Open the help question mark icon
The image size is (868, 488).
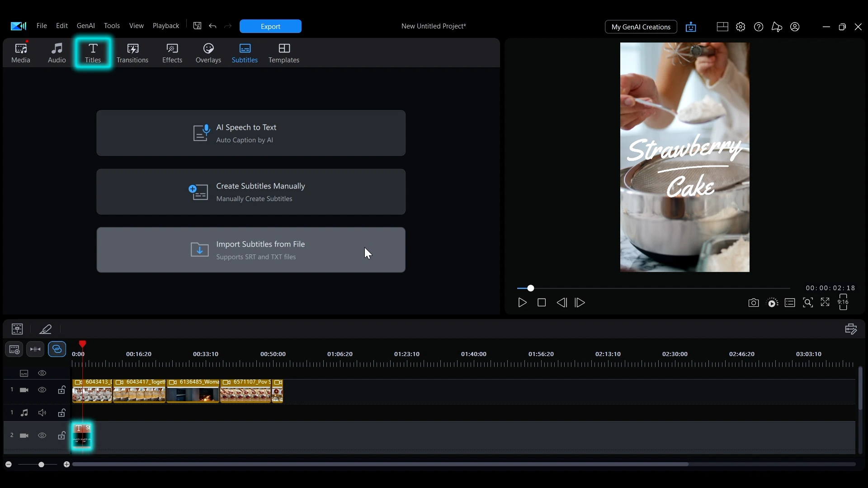pyautogui.click(x=759, y=27)
